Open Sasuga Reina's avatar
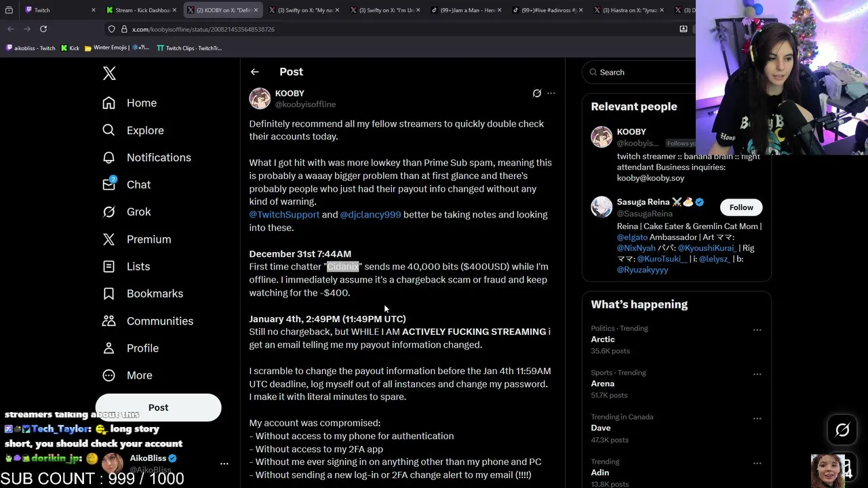868x488 pixels. 601,207
